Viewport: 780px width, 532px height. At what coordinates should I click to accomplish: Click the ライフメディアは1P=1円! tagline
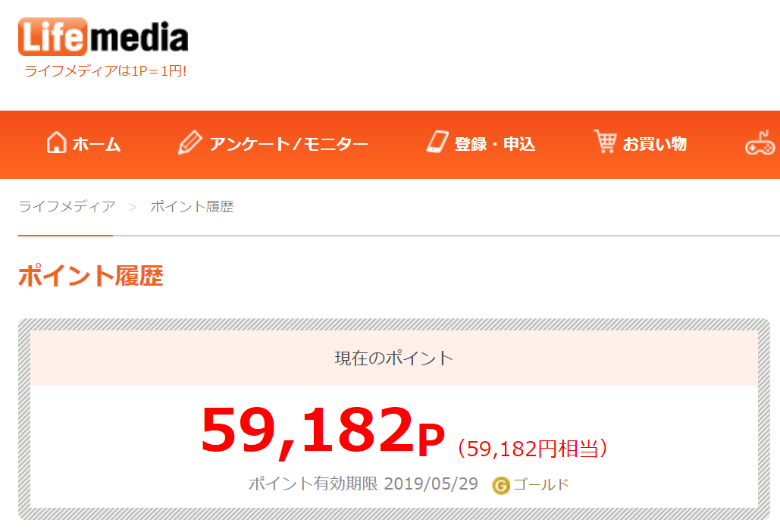(105, 71)
